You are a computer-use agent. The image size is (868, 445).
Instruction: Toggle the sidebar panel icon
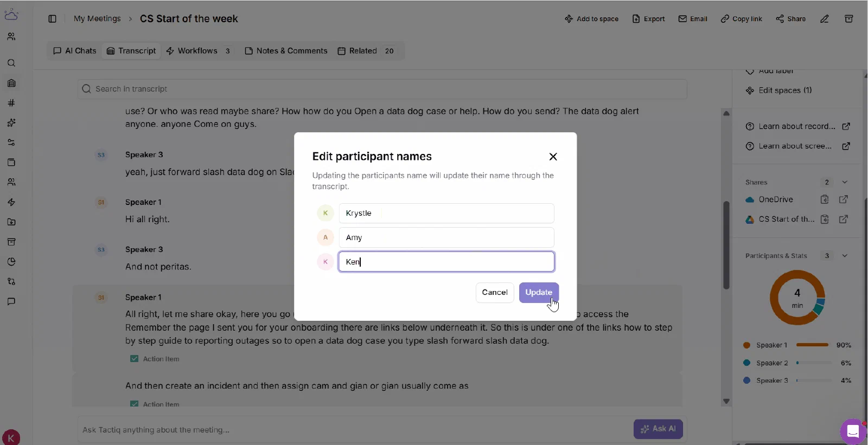point(52,19)
